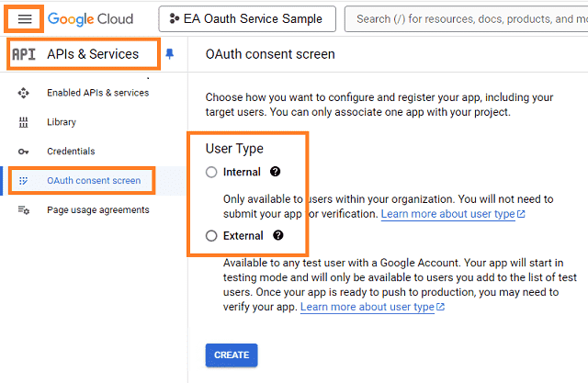This screenshot has width=588, height=383.
Task: Open Page usage agreements
Action: pyautogui.click(x=98, y=209)
